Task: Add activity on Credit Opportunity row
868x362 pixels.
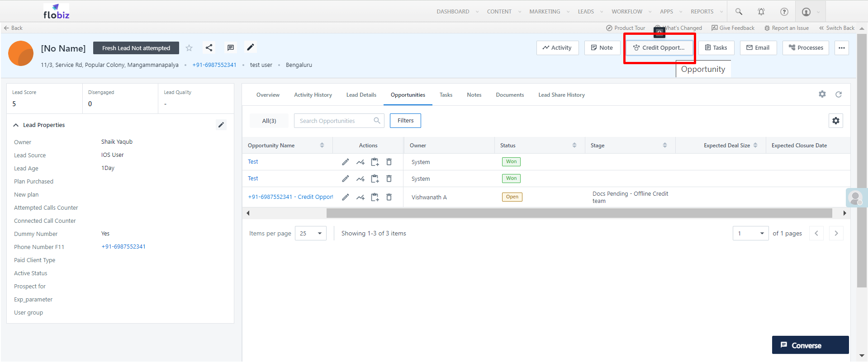Action: pos(360,197)
